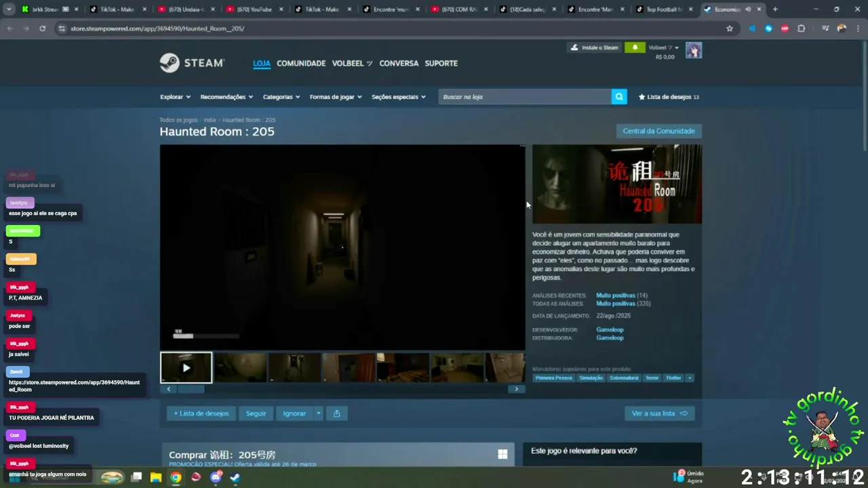
Task: Open the COMUNIDADE menu
Action: [301, 63]
